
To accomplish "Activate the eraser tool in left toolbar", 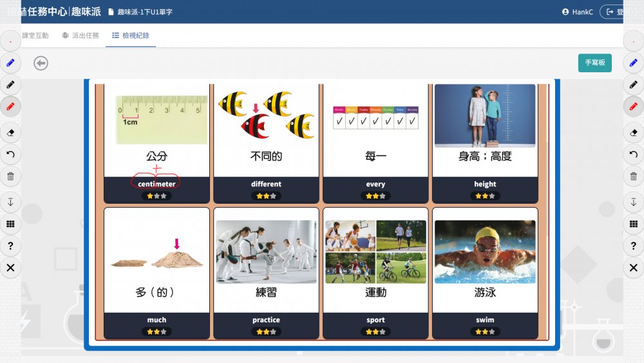I will tap(10, 133).
